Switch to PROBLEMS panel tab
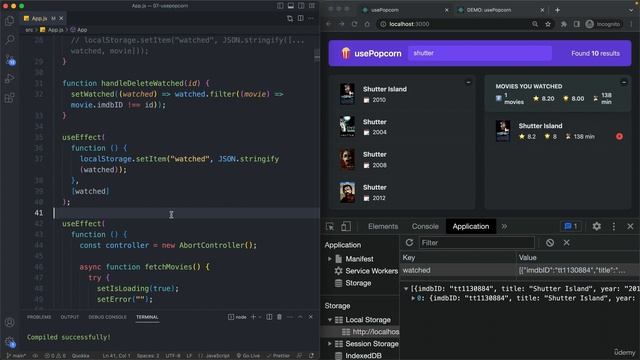The height and width of the screenshot is (360, 640). click(x=39, y=317)
